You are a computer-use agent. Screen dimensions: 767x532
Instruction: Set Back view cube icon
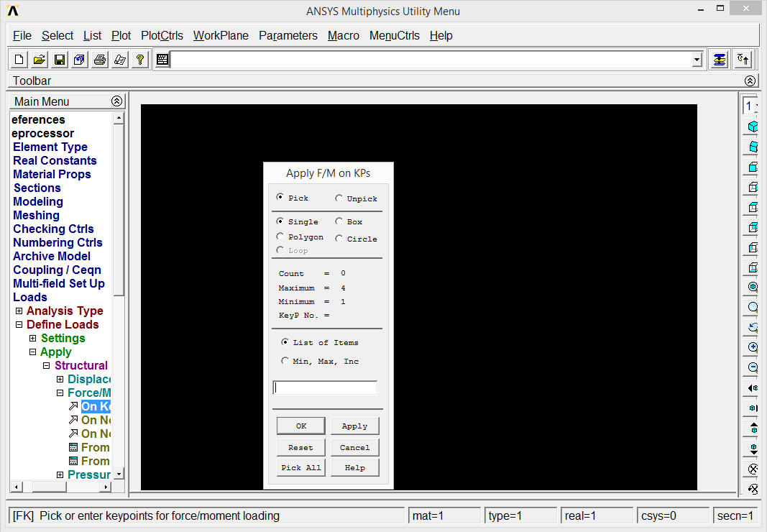click(x=753, y=226)
